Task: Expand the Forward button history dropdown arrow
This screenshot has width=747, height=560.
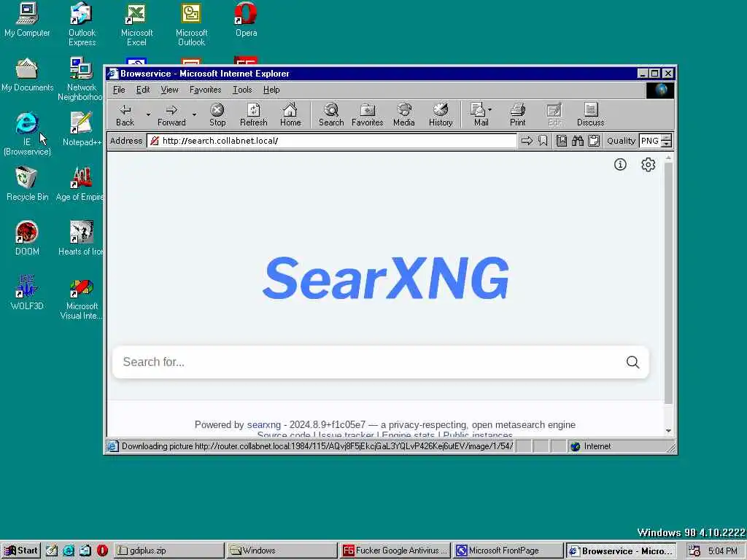Action: click(194, 114)
